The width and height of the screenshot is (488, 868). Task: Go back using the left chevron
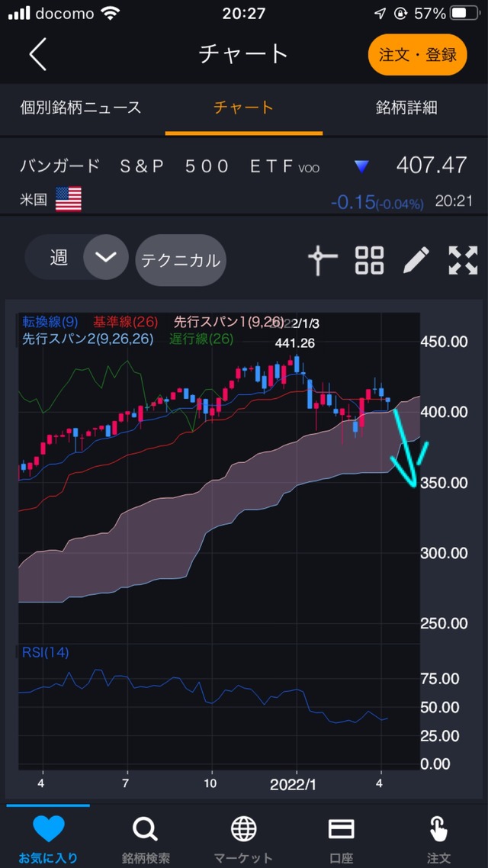38,55
